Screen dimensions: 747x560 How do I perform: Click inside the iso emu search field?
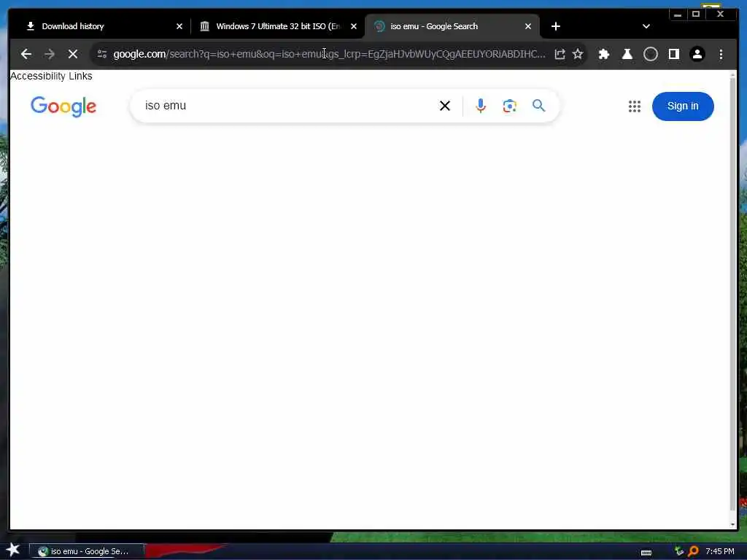point(286,106)
